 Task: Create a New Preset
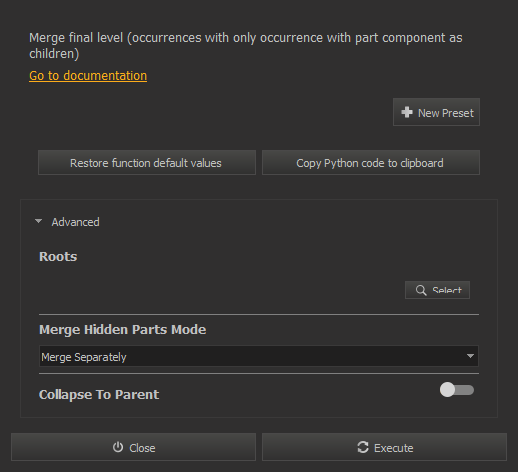pos(436,112)
